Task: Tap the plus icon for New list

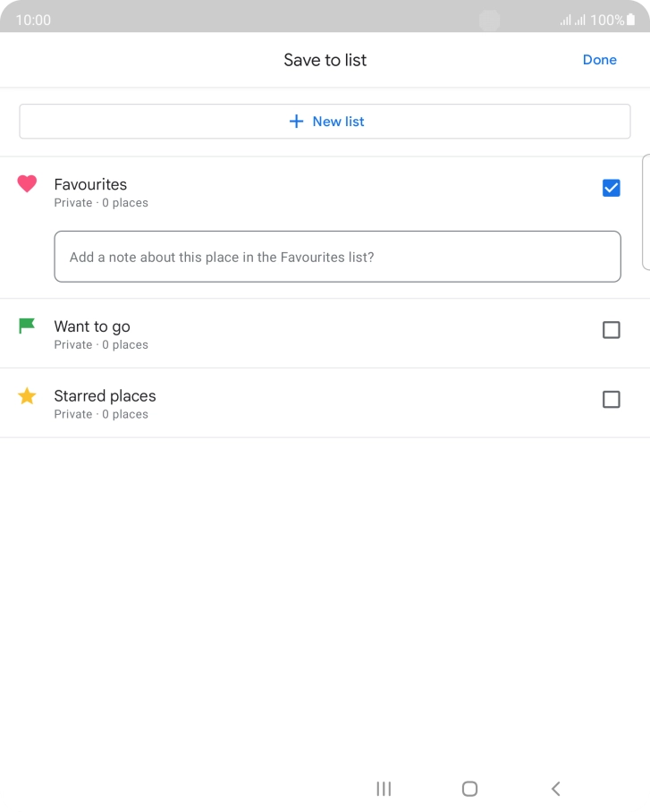Action: pyautogui.click(x=296, y=122)
